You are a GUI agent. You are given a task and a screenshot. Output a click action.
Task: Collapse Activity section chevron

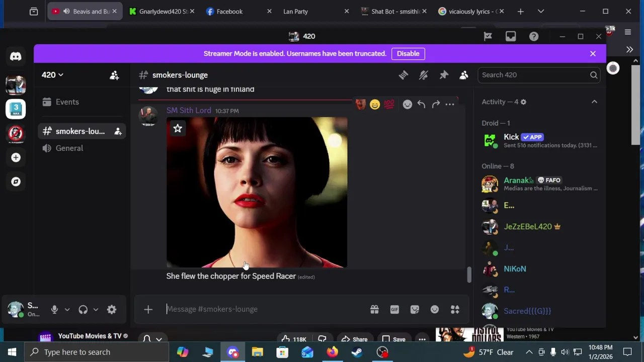click(594, 102)
